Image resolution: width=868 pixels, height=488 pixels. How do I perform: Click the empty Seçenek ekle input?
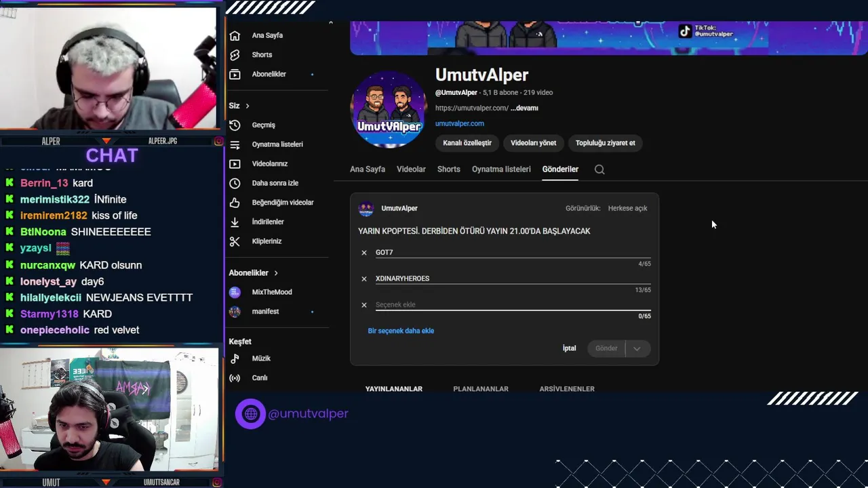click(513, 305)
